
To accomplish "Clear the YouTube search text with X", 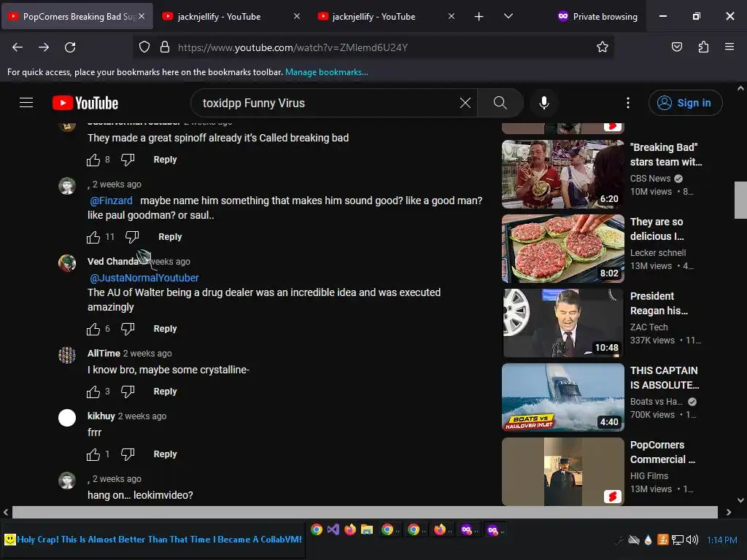I will (x=465, y=103).
